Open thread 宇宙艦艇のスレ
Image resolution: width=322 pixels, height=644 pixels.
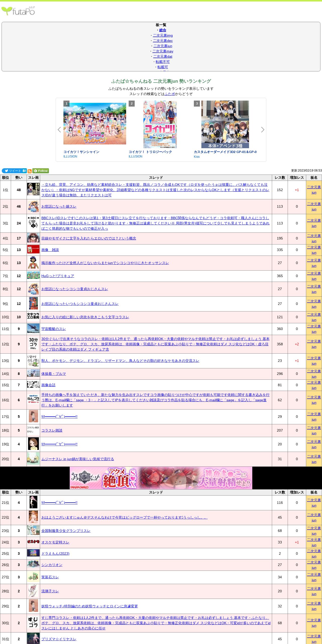(53, 329)
